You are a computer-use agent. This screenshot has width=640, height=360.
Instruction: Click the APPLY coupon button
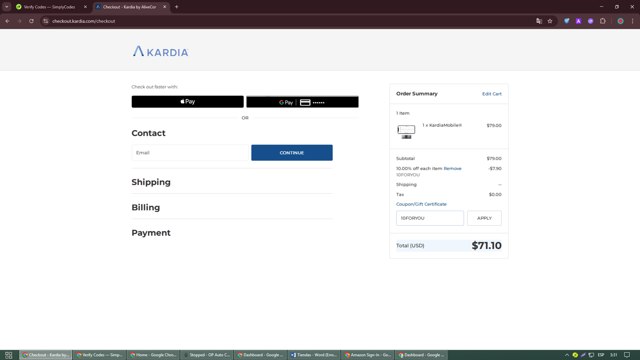484,218
